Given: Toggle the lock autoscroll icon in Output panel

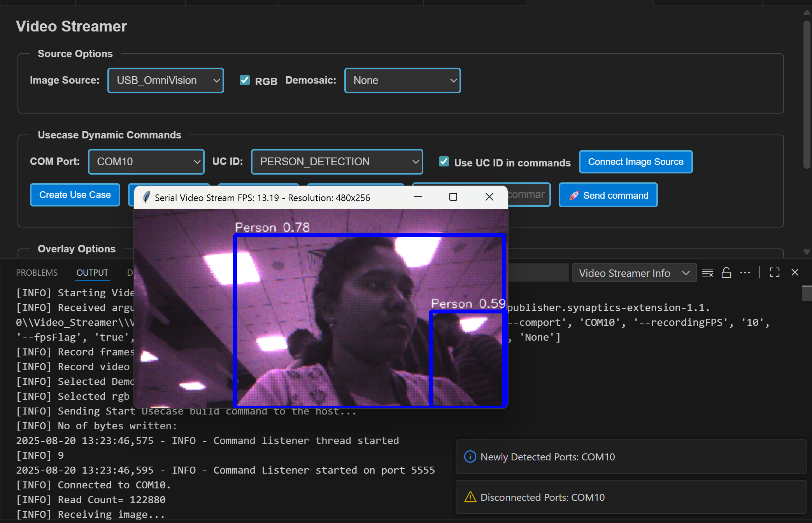Looking at the screenshot, I should pos(726,273).
